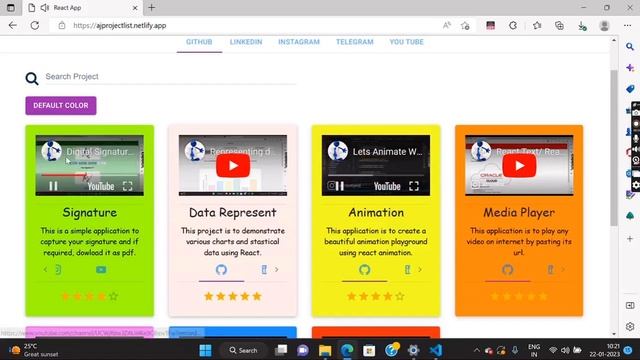This screenshot has width=640, height=360.
Task: Click the GitHub icon in Animation card
Action: tap(364, 269)
